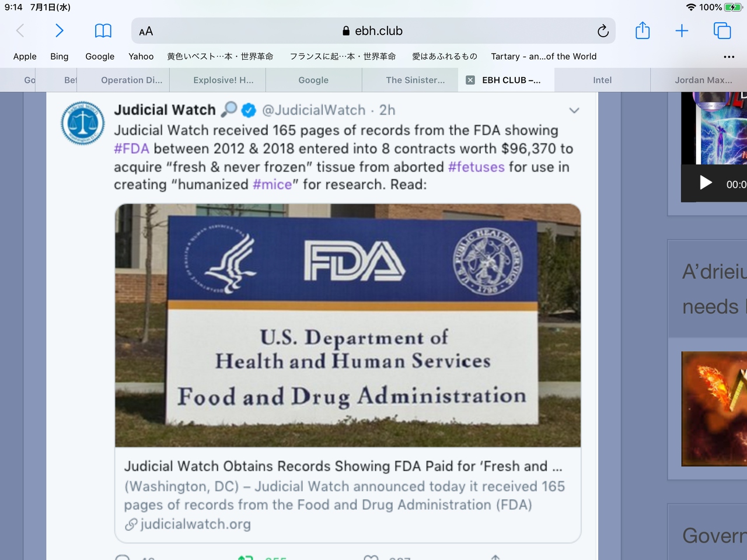The height and width of the screenshot is (560, 747).
Task: Play the sidebar video
Action: click(706, 183)
